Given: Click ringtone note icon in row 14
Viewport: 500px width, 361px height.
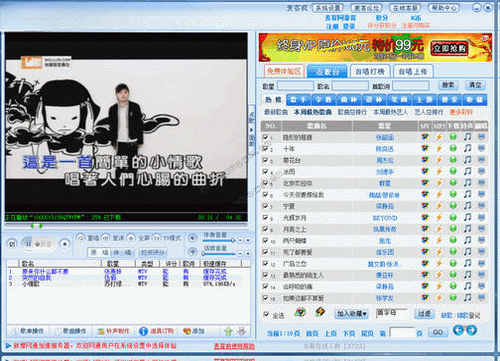Looking at the screenshot, I should 468,286.
